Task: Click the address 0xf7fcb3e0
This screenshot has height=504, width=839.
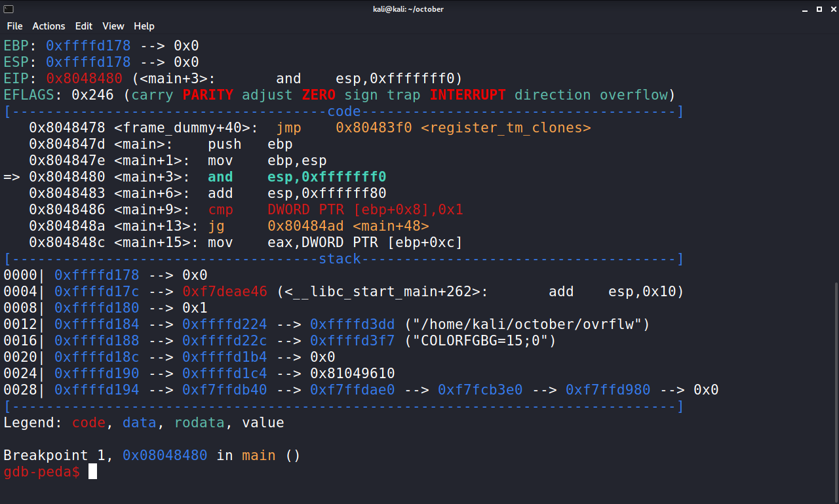Action: 480,390
